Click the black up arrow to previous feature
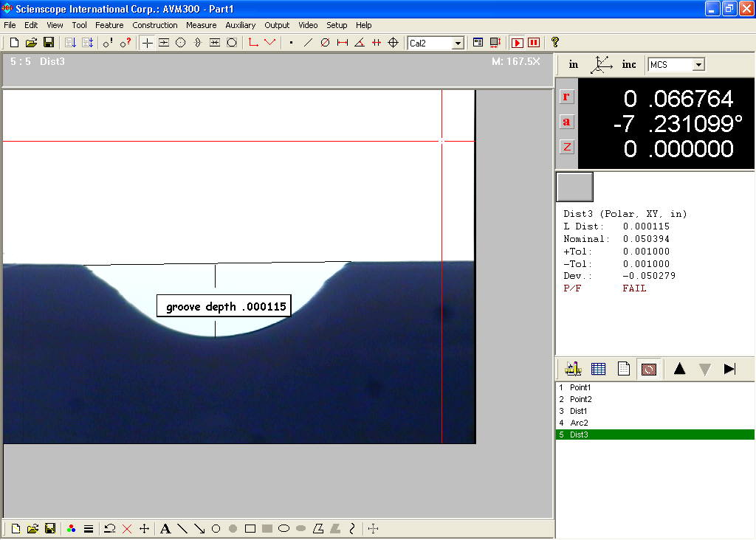 [679, 369]
